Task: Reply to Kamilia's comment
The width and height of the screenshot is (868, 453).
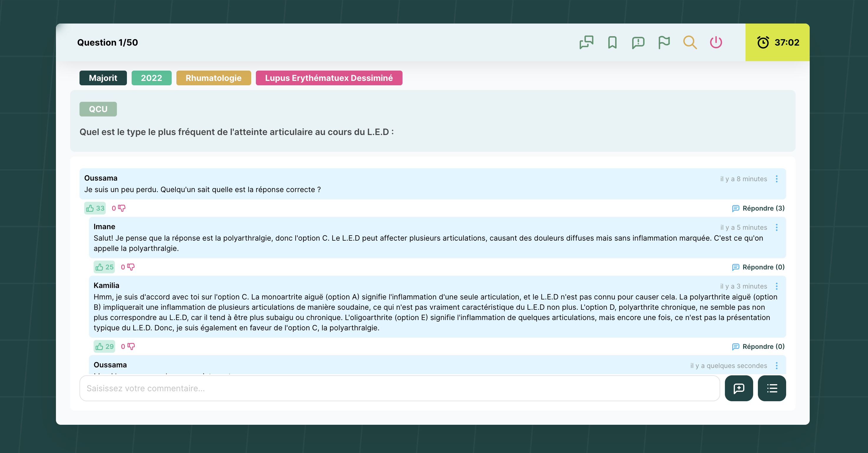Action: 758,347
